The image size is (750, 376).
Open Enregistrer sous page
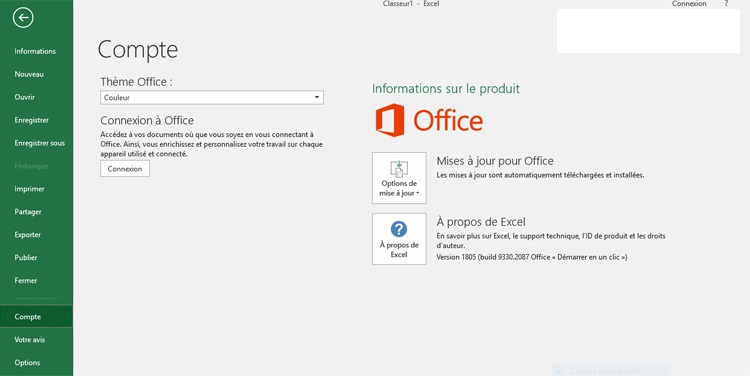tap(39, 143)
